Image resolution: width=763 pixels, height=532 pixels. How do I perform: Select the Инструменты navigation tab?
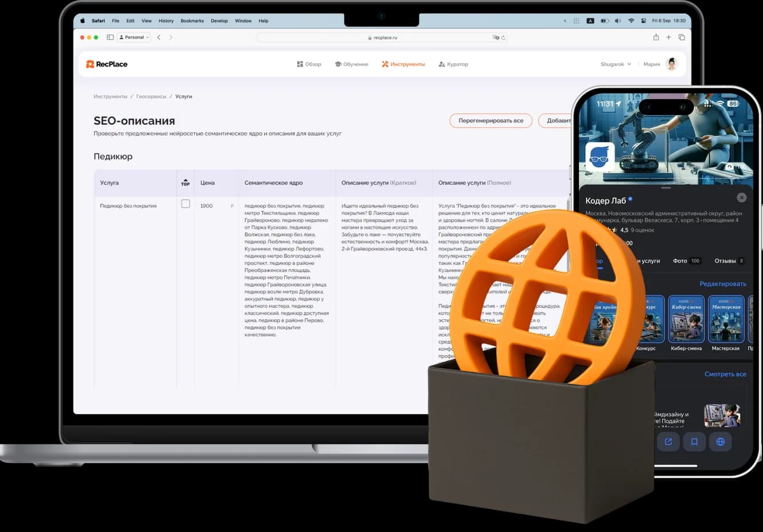[403, 64]
